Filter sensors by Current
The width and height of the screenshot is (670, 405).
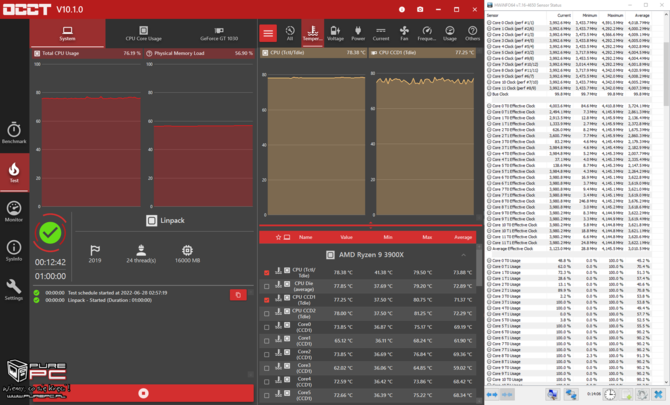click(381, 33)
